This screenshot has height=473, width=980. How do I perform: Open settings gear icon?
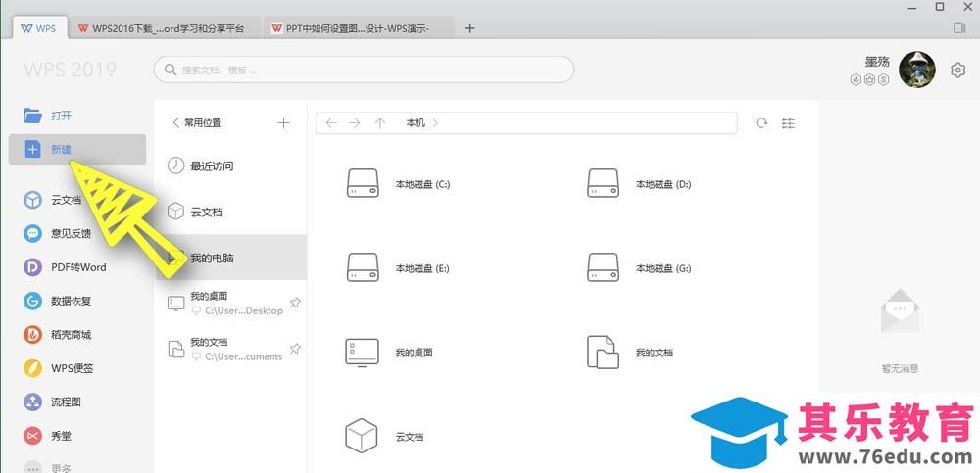pos(957,70)
